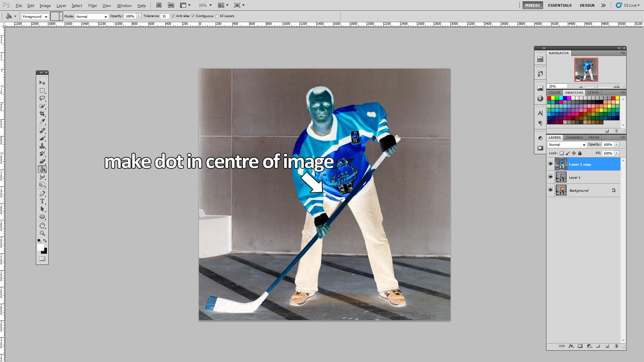The image size is (644, 362).
Task: Hide the Background layer visibility eye
Action: pos(550,190)
